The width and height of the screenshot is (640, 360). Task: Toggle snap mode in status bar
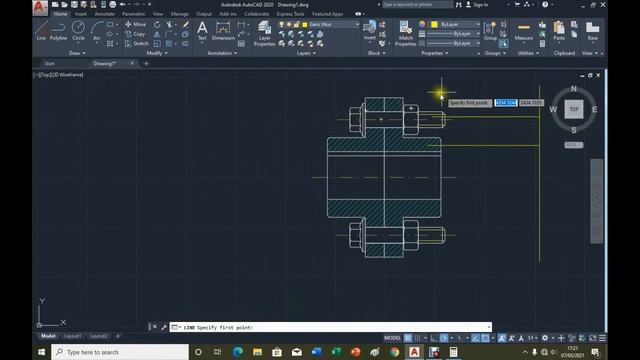(417, 338)
